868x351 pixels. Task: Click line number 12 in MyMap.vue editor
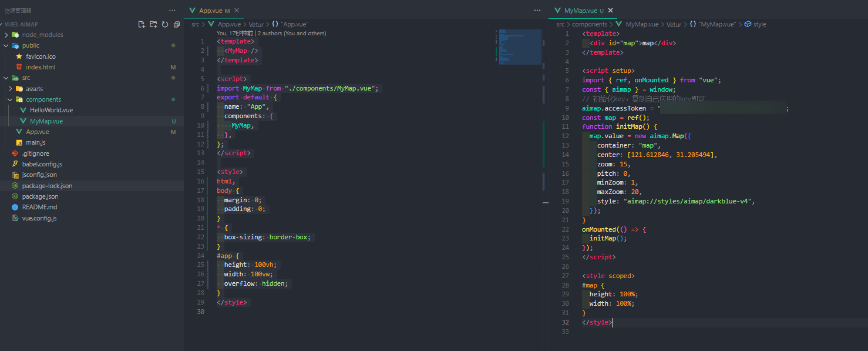(x=566, y=136)
